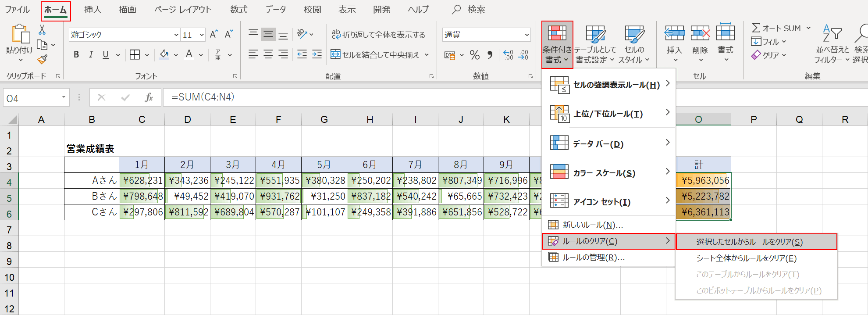Open カラー スケール submenu
Image resolution: width=868 pixels, height=315 pixels.
point(608,173)
